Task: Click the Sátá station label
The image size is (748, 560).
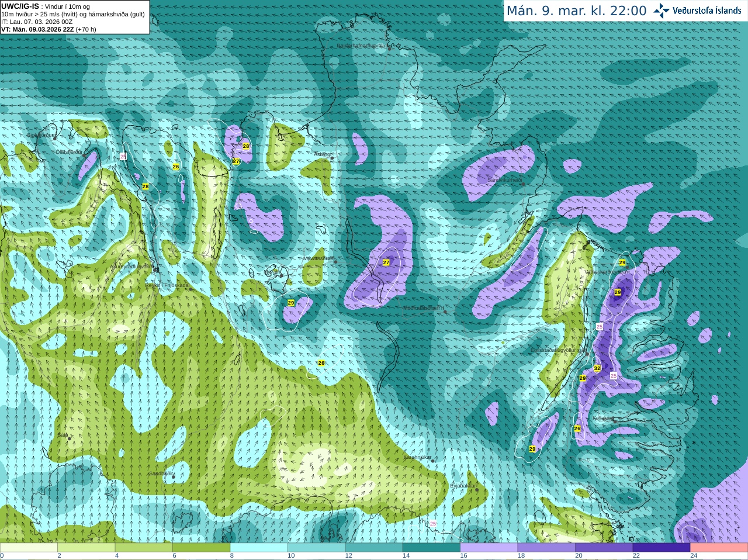Action: [63, 435]
